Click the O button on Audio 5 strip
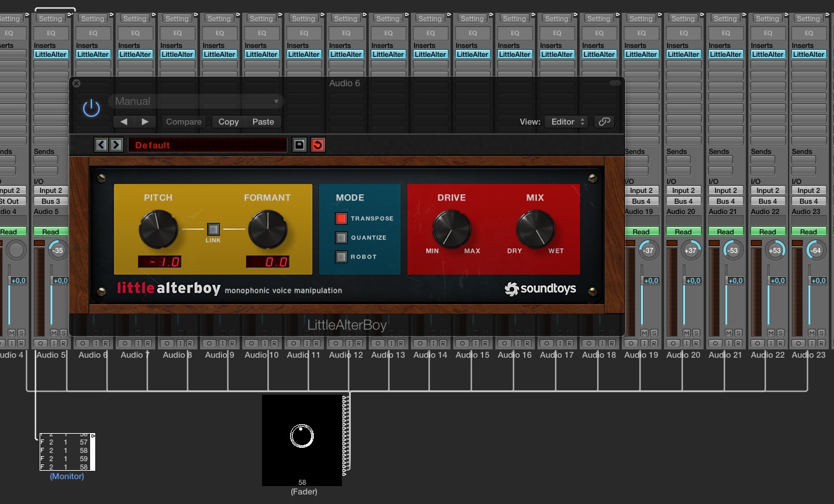This screenshot has width=834, height=504. coord(40,343)
